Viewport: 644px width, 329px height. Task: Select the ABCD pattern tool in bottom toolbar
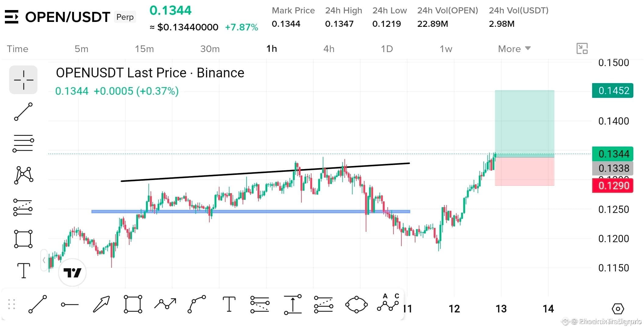388,302
